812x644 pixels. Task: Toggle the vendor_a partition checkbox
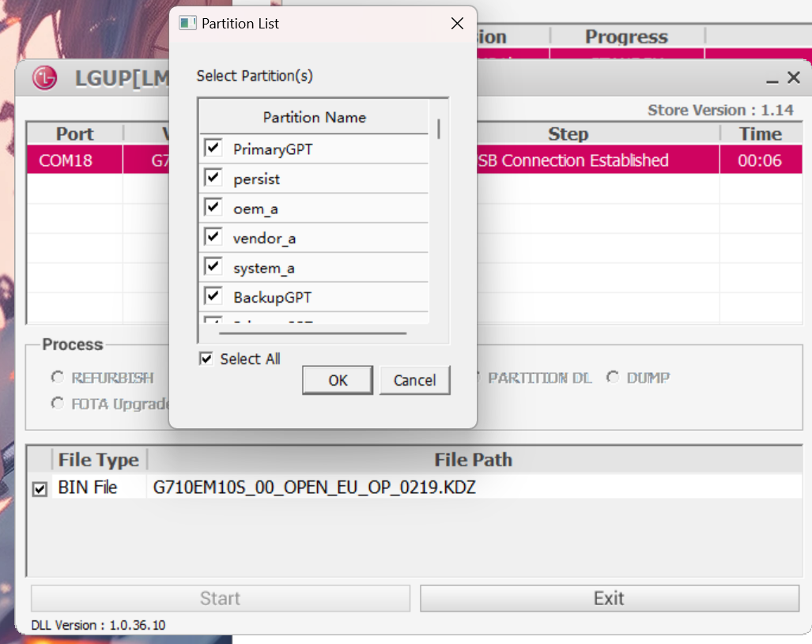[213, 237]
